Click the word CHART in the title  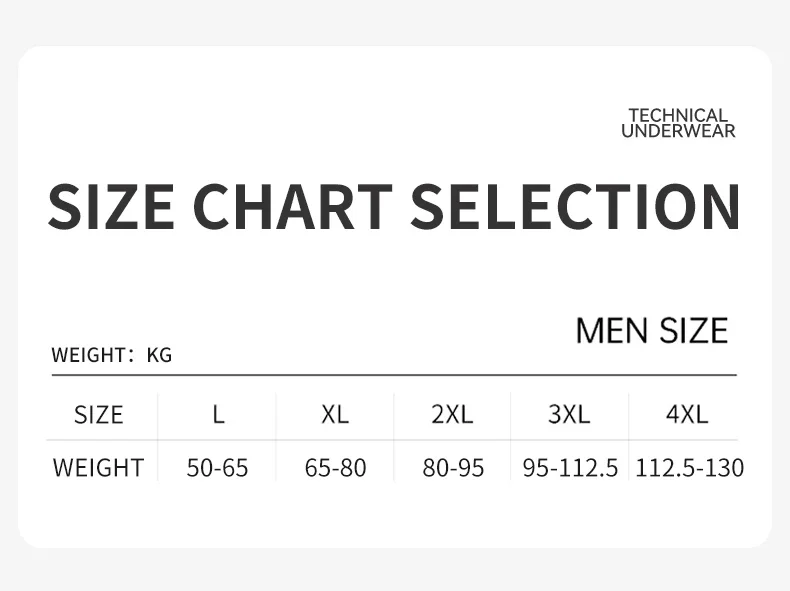pos(292,207)
